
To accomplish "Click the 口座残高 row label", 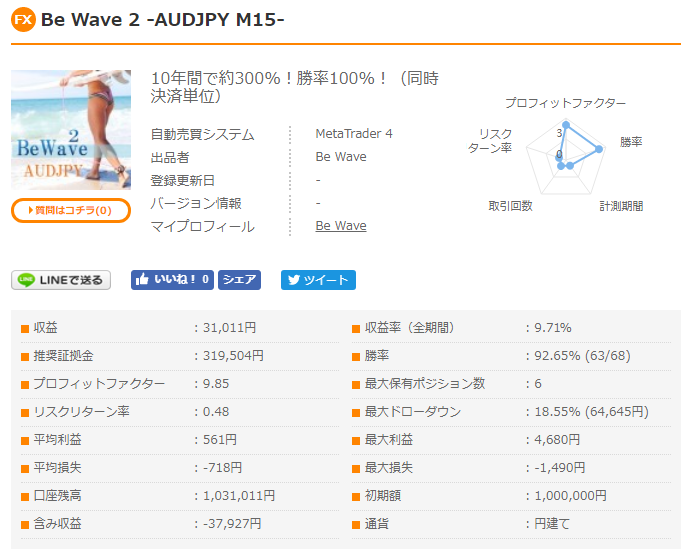I will (x=57, y=496).
